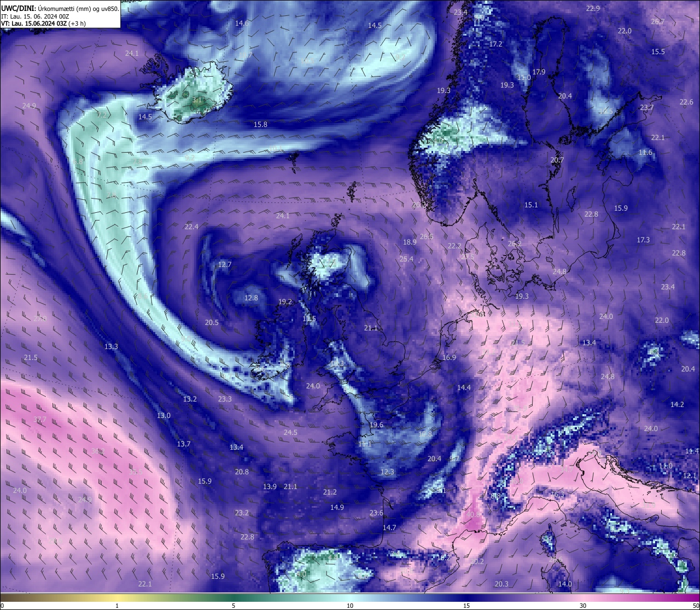The height and width of the screenshot is (610, 700).
Task: Click the map value 23.6 near western France
Action: point(376,513)
